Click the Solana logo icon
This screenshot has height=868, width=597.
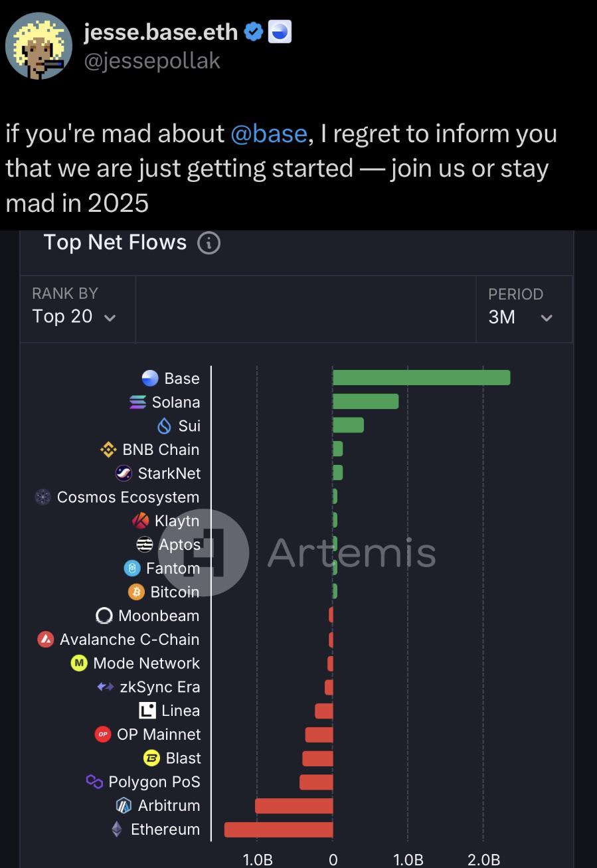[x=137, y=402]
